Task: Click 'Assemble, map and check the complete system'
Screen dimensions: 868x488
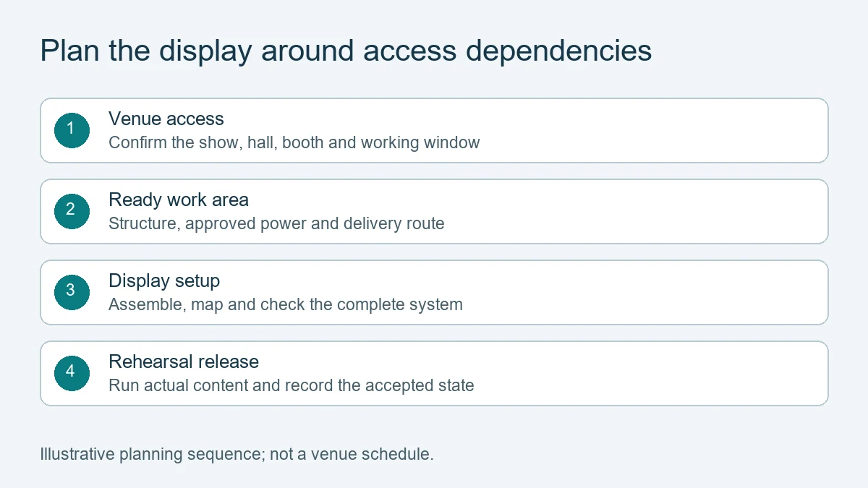Action: tap(286, 304)
